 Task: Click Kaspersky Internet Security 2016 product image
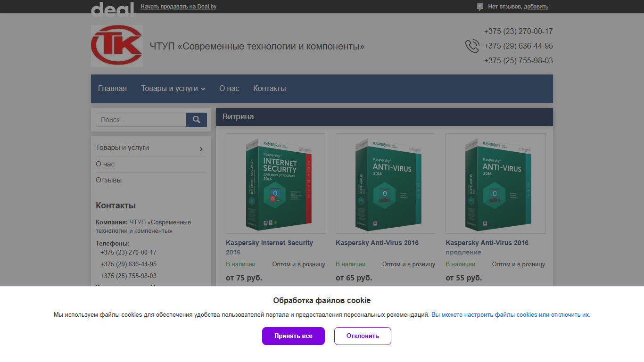click(x=276, y=183)
